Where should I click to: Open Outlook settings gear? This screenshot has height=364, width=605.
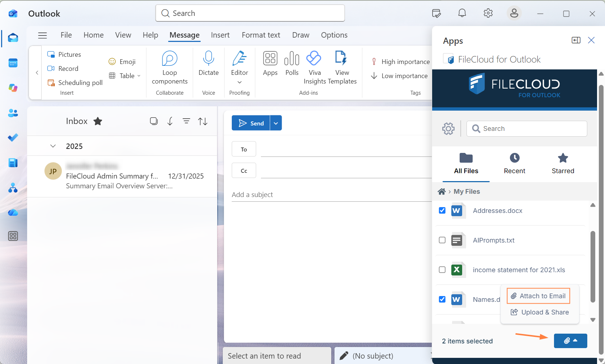pyautogui.click(x=488, y=13)
